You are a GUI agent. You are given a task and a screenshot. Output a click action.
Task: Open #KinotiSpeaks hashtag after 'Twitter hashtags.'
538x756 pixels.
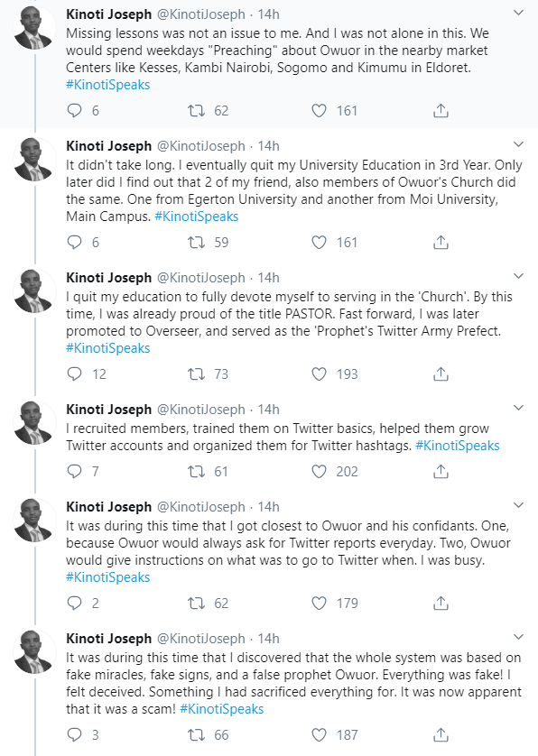point(458,446)
